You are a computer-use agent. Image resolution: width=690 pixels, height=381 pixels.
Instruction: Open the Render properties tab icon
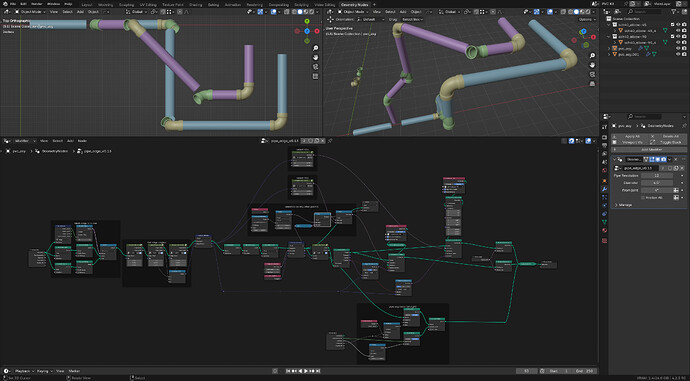click(605, 137)
